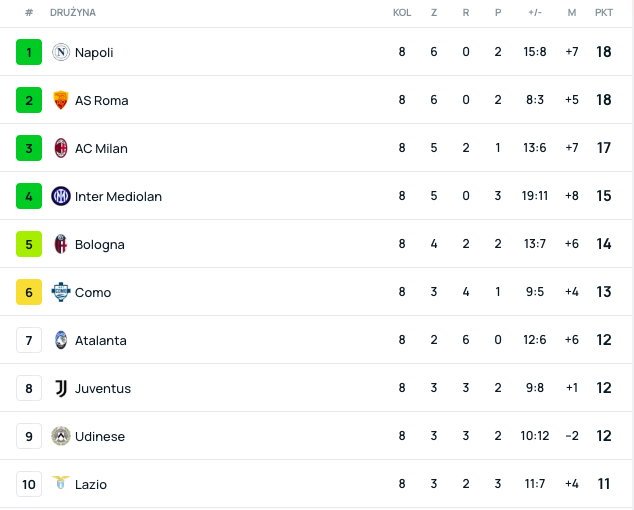The image size is (634, 510).
Task: Click the Juventus logo icon
Action: 61,388
